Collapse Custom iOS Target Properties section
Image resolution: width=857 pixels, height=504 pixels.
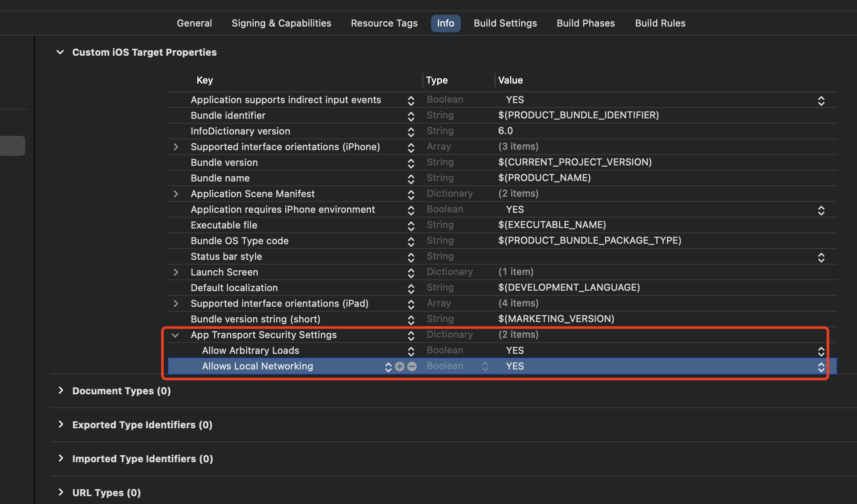click(60, 52)
